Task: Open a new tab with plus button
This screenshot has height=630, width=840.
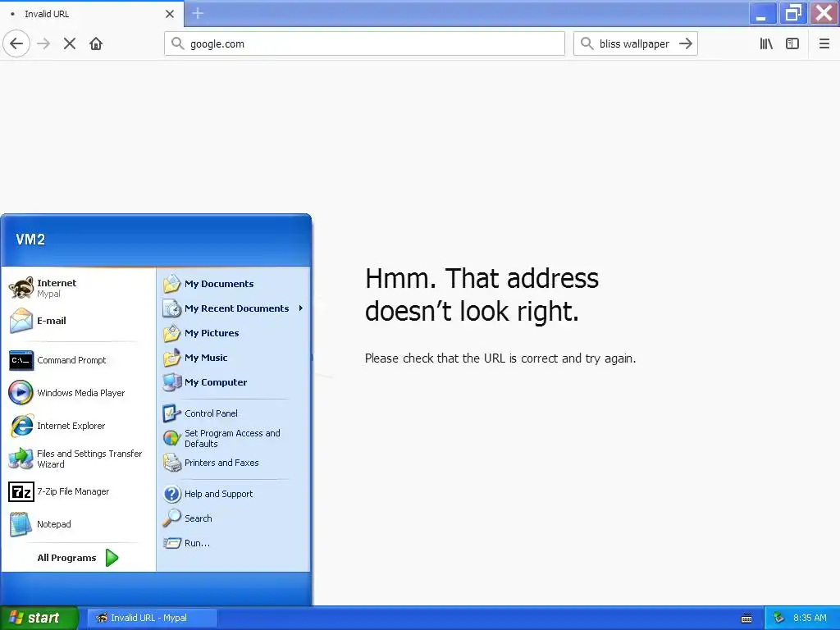Action: (x=198, y=13)
